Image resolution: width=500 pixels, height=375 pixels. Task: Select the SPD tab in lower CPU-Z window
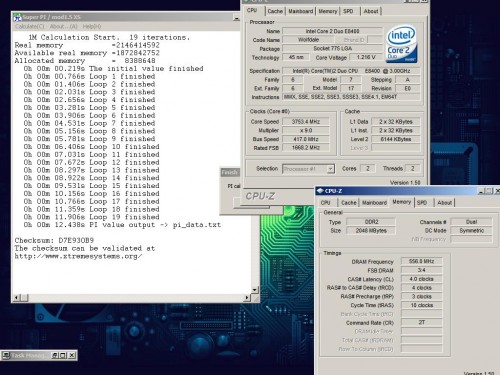(422, 203)
